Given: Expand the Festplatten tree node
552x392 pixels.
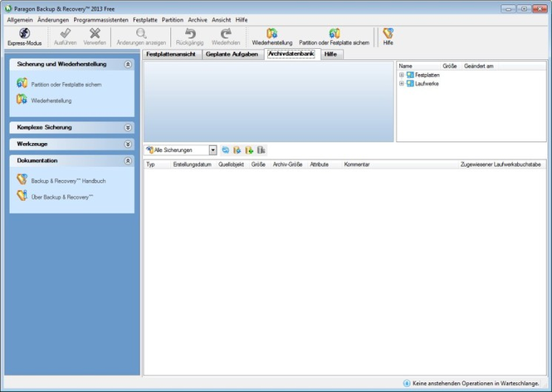Looking at the screenshot, I should coord(401,75).
